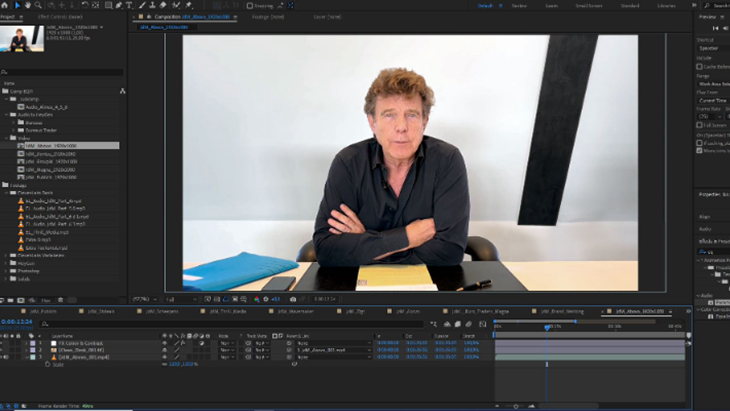Screen dimensions: 730x411
Task: Open the viewer resolution Full dropdown
Action: [x=181, y=299]
